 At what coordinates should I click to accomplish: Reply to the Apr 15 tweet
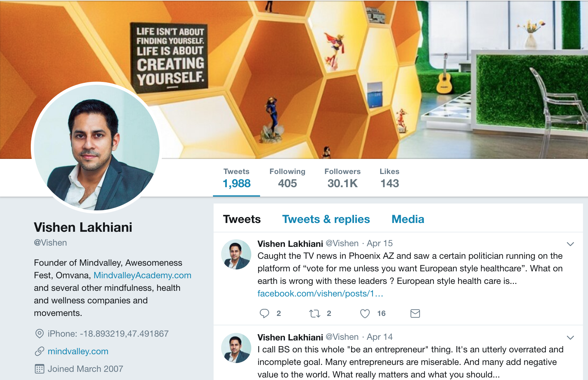(x=264, y=313)
